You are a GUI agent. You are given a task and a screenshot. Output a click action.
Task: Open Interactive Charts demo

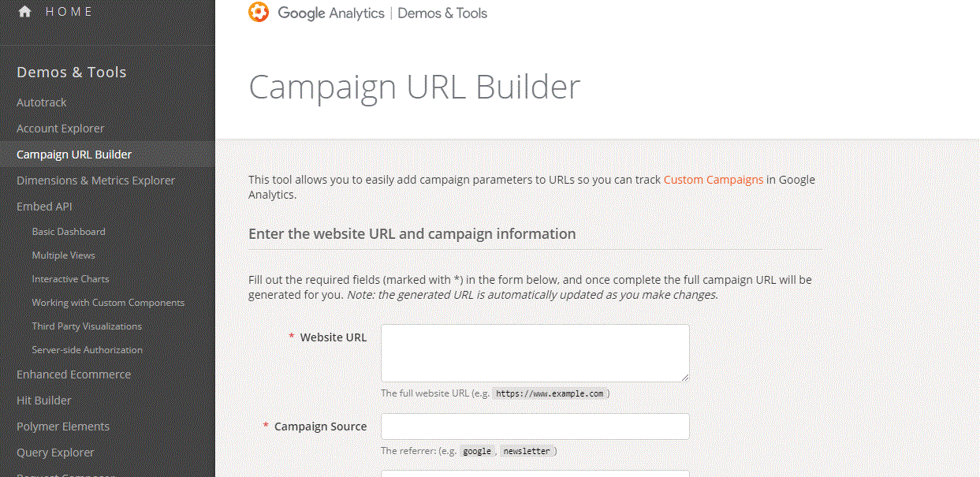(x=70, y=279)
